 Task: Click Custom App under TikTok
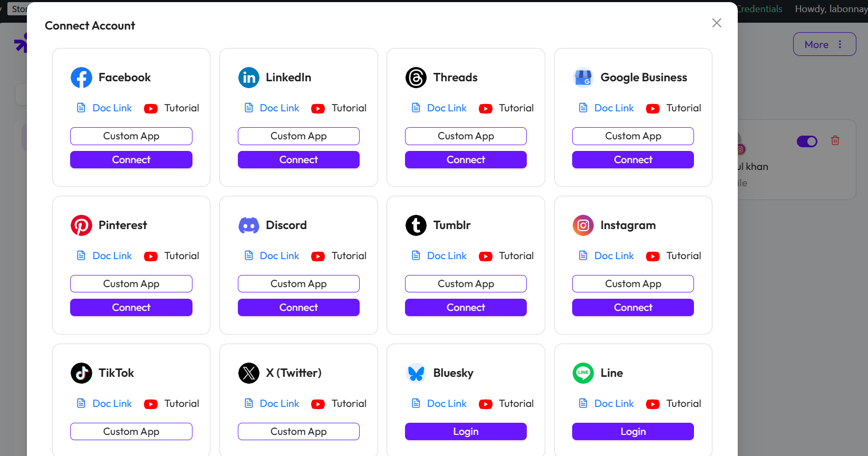pos(131,431)
